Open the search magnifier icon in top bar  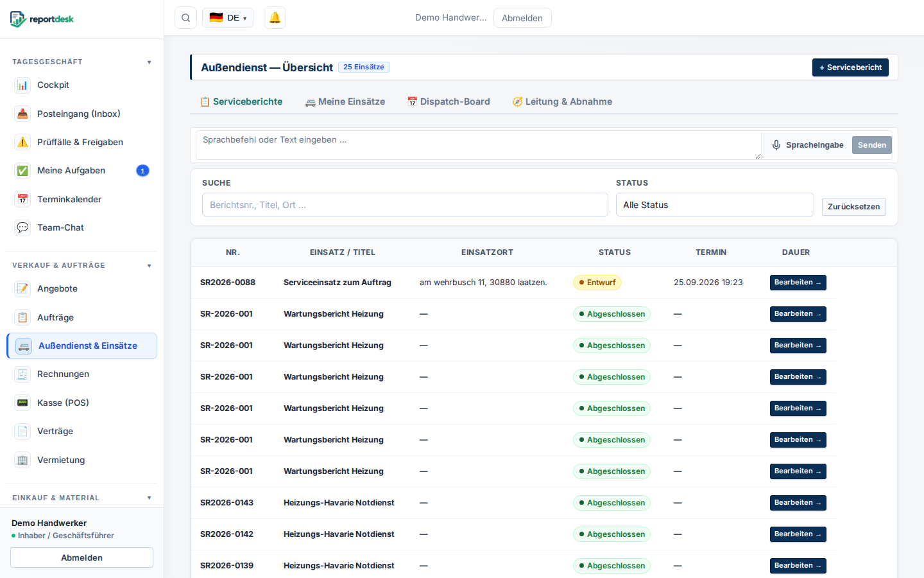click(x=185, y=18)
